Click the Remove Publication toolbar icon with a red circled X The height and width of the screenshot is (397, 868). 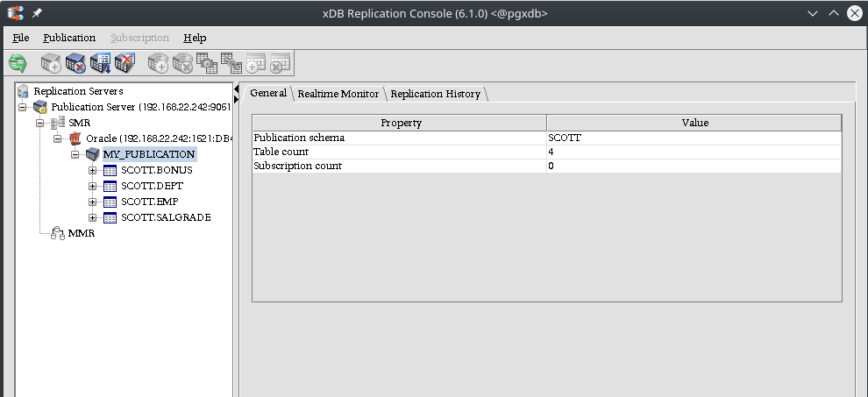[75, 63]
